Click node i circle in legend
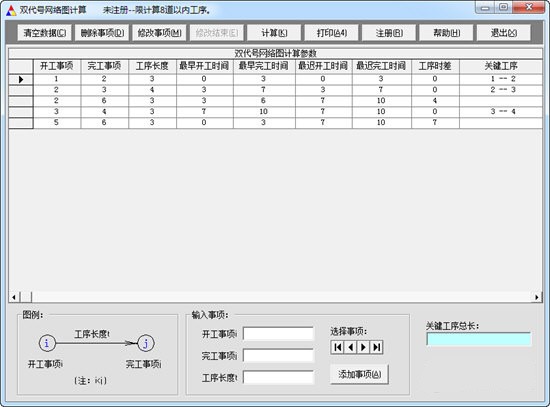 [47, 343]
